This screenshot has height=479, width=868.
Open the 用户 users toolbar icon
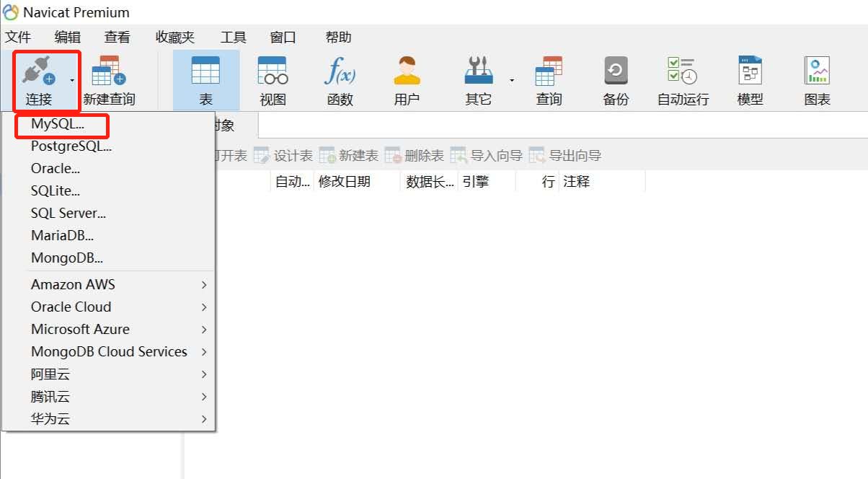point(407,79)
